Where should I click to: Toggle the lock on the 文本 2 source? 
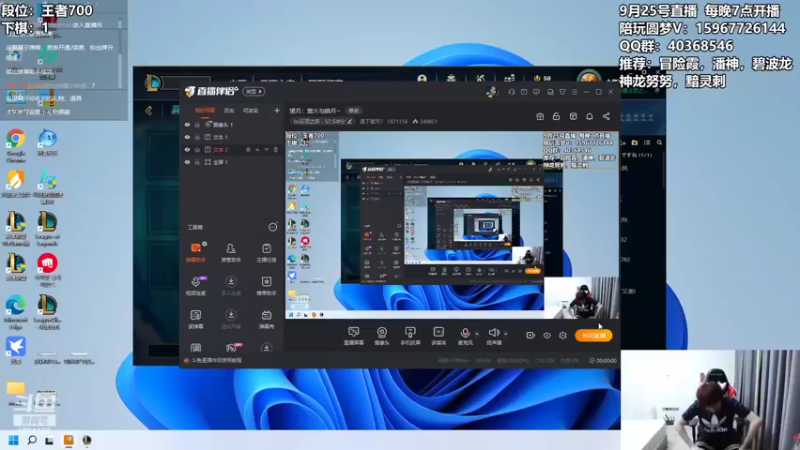(197, 149)
